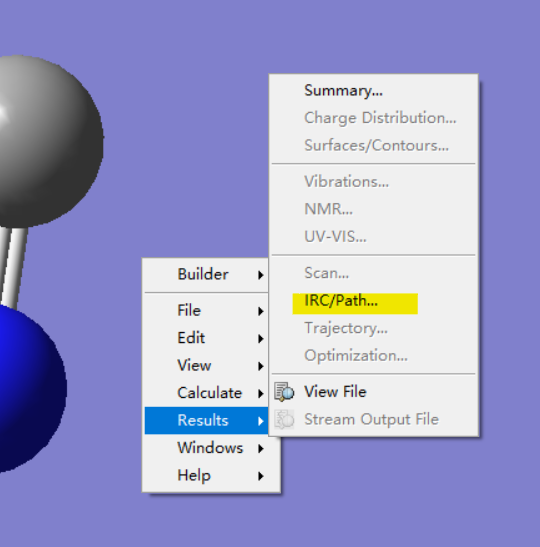The height and width of the screenshot is (547, 540).
Task: Open Optimization... results item
Action: point(374,355)
